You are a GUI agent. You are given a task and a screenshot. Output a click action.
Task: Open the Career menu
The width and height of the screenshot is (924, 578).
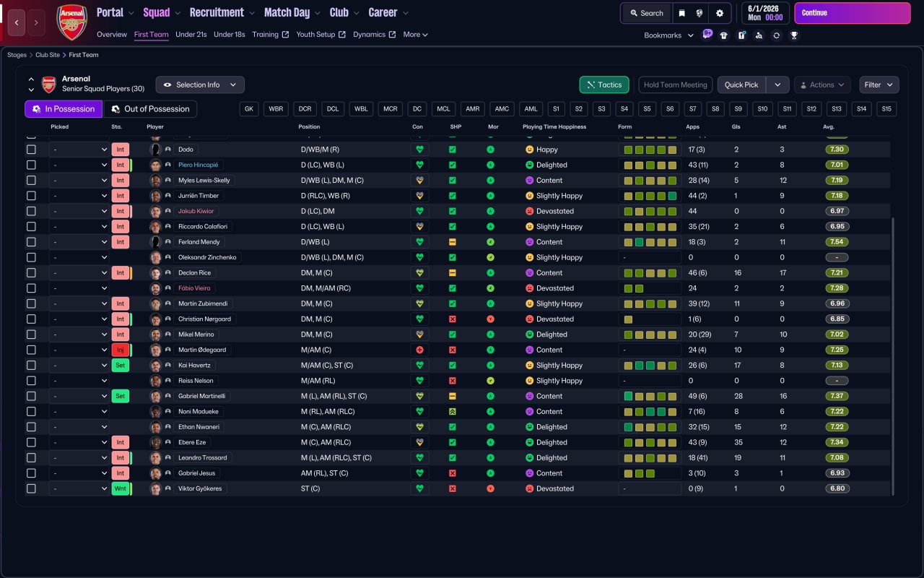pyautogui.click(x=388, y=12)
